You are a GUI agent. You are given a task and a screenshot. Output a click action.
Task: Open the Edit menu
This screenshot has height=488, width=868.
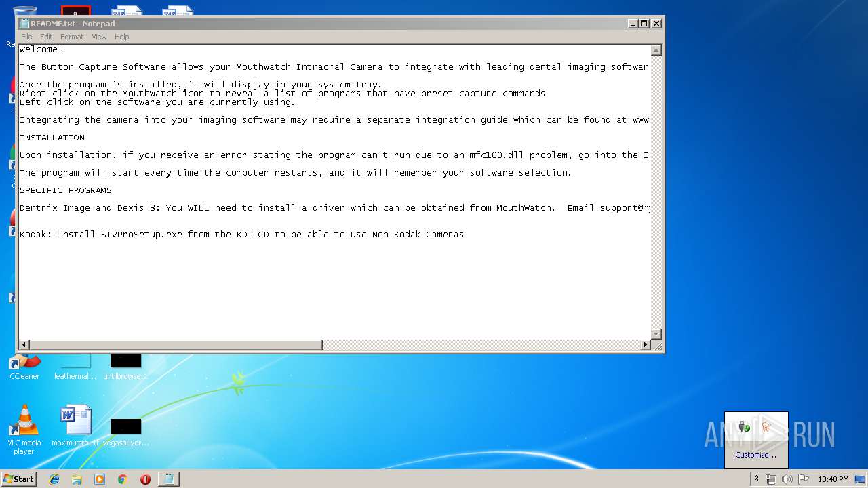(x=46, y=37)
